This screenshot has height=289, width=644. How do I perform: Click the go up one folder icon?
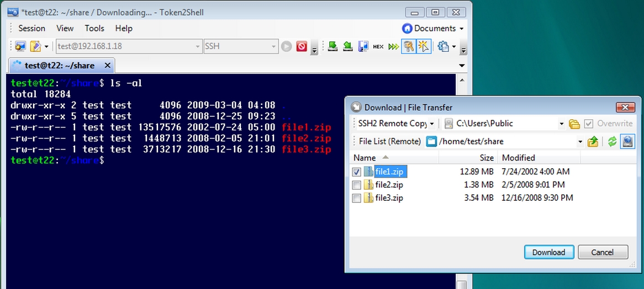coord(593,142)
